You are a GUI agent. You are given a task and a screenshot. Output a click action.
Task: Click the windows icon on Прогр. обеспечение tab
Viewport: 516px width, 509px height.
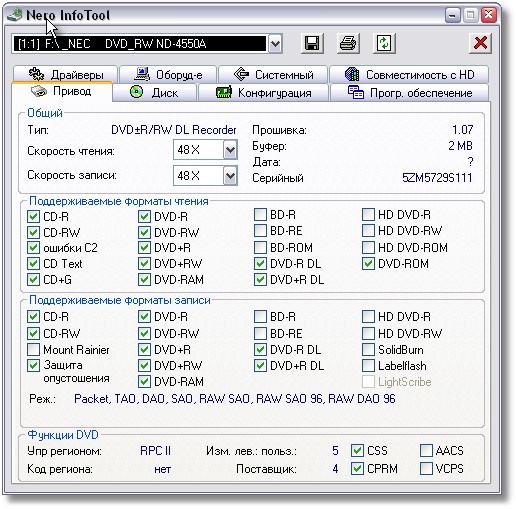[356, 92]
